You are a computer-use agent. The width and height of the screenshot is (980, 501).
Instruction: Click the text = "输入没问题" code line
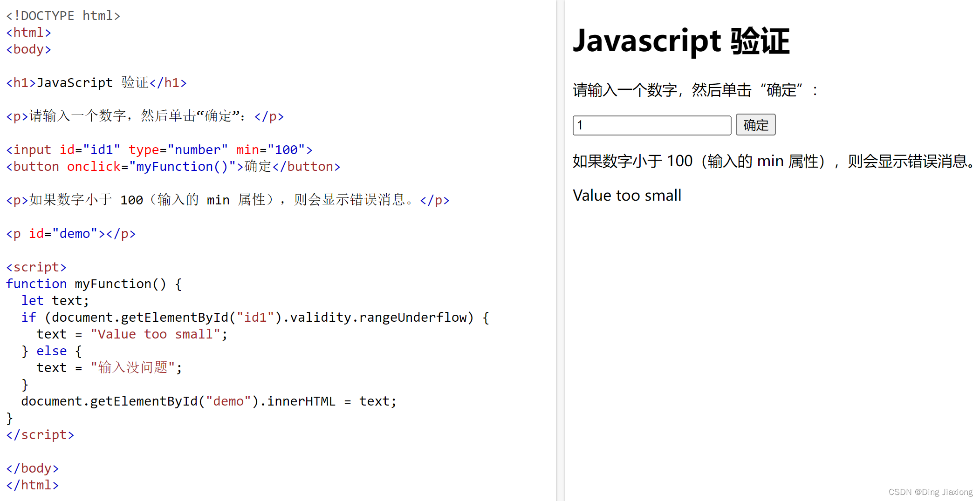(x=109, y=368)
